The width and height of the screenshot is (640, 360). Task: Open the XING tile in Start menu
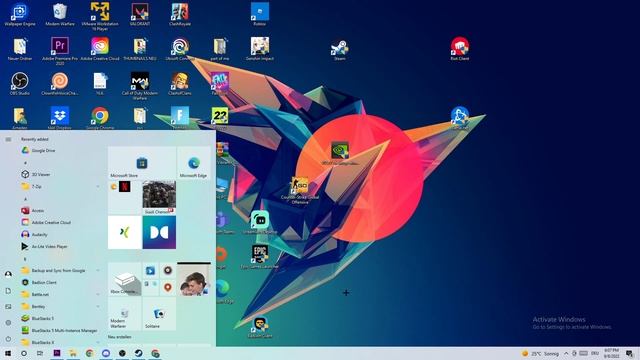click(x=124, y=232)
